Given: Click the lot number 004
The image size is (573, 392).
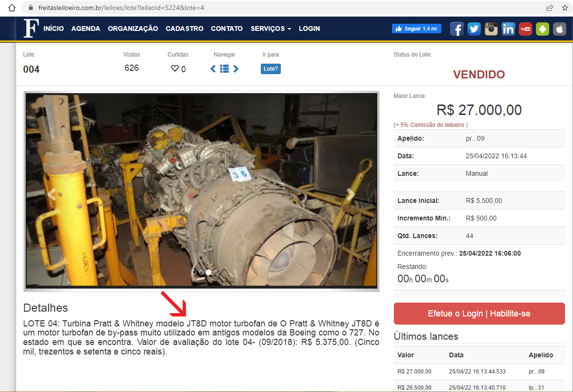Looking at the screenshot, I should 31,69.
